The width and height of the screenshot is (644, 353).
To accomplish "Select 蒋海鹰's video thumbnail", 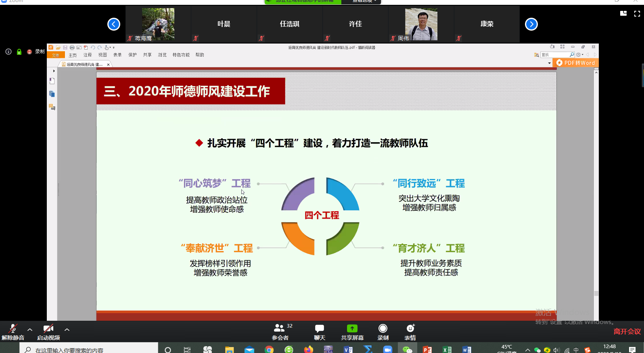I will [158, 24].
